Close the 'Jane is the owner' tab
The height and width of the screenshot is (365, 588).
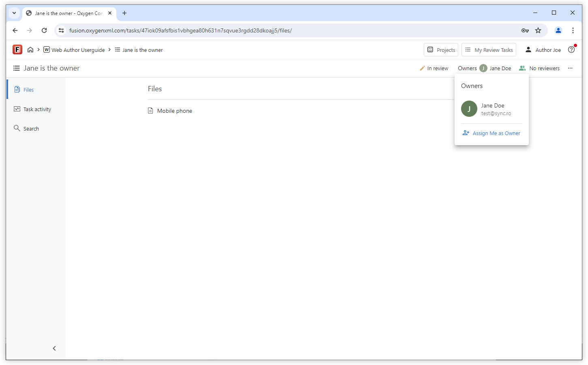coord(110,13)
